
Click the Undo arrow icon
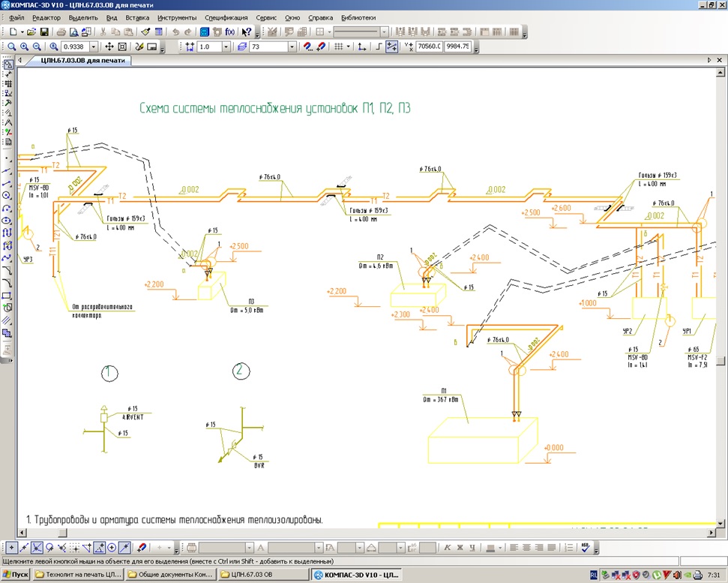(x=176, y=32)
